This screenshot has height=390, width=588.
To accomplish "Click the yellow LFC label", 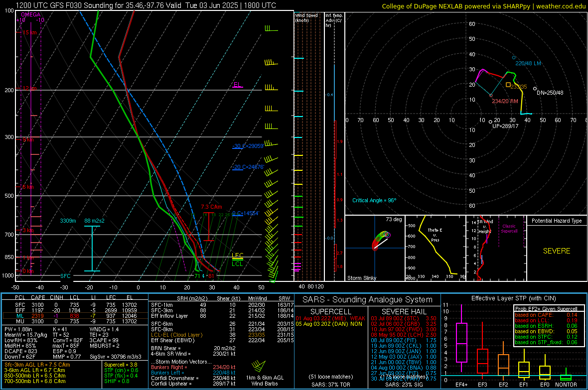I will pyautogui.click(x=237, y=256).
